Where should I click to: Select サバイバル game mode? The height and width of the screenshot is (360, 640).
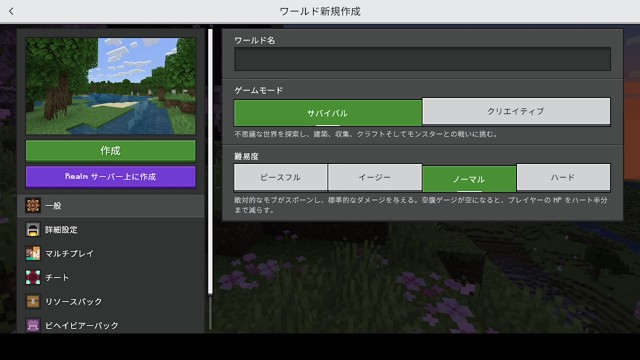point(328,113)
